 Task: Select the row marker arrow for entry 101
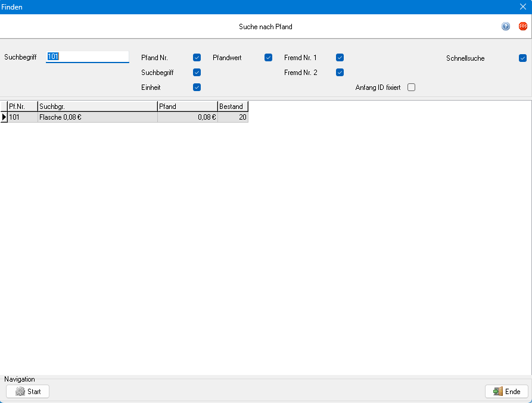click(4, 117)
